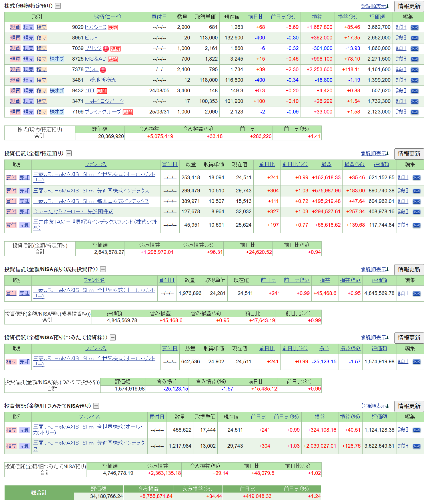The width and height of the screenshot is (429, 504).
Task: Click the 決算 badge beside NTT
Action: coord(102,91)
